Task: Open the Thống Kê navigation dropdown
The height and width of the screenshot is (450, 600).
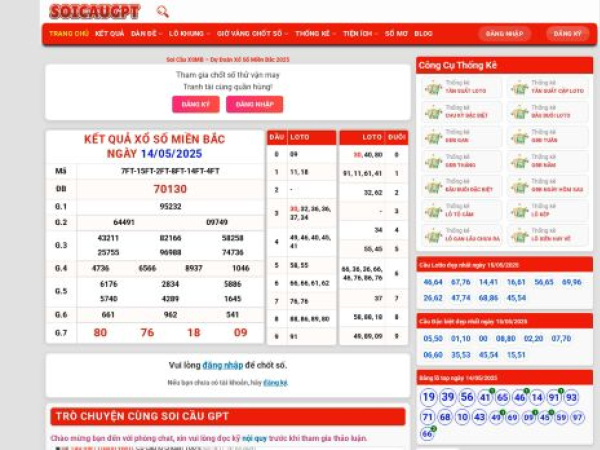Action: (316, 33)
